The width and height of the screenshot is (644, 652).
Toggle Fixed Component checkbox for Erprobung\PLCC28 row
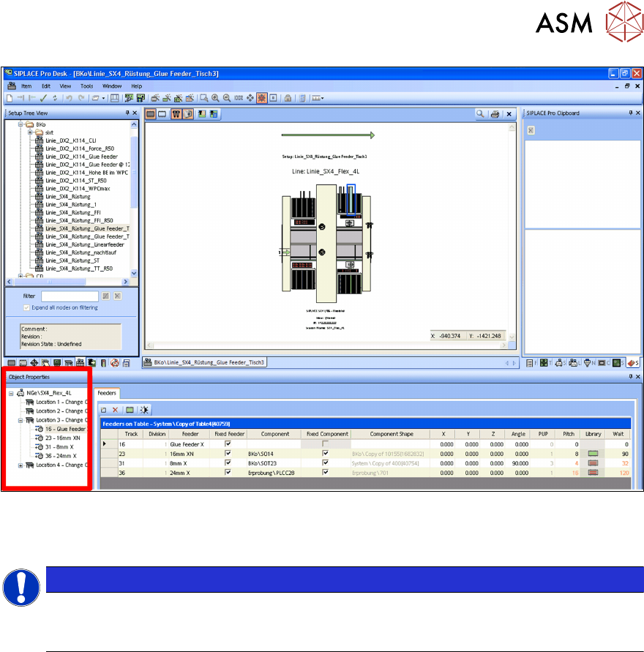click(x=326, y=473)
